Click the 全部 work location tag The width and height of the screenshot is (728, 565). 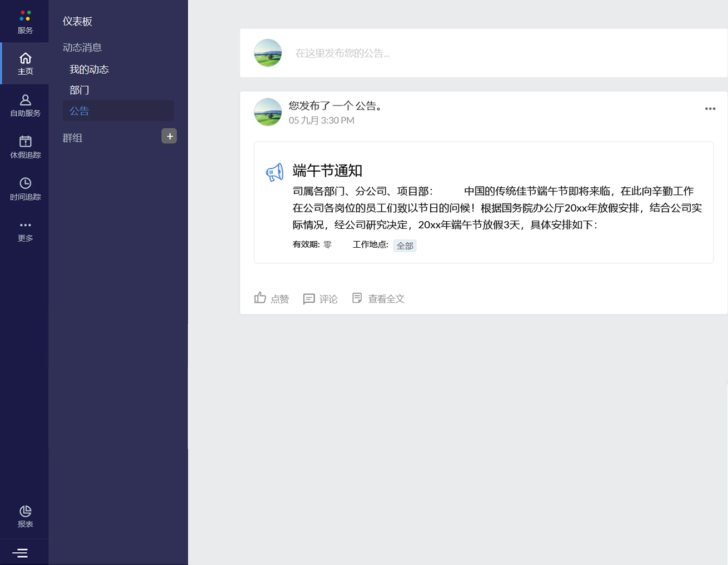coord(405,246)
